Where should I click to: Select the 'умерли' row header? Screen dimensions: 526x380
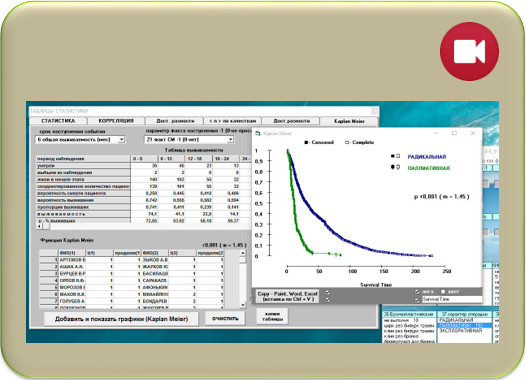point(83,166)
